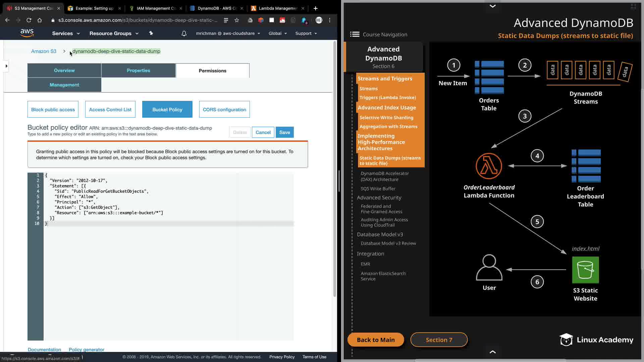Open the Policy generator link
Viewport: 644px width, 362px height.
click(86, 350)
